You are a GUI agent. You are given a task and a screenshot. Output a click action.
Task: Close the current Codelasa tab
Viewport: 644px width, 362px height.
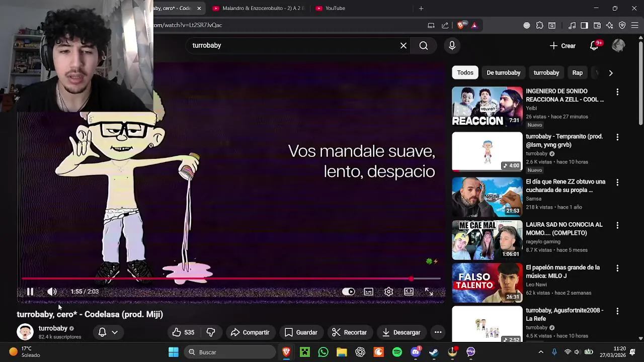(199, 8)
